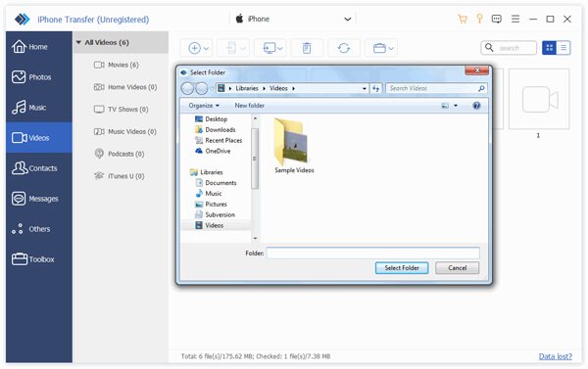Click the Select Folder button
Screen dimensions: 588x369
tap(402, 268)
